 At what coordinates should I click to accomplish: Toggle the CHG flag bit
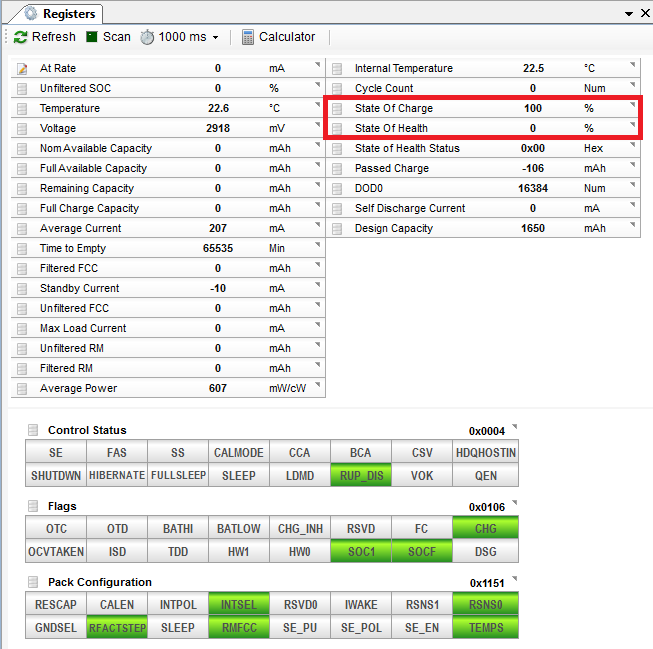(485, 528)
